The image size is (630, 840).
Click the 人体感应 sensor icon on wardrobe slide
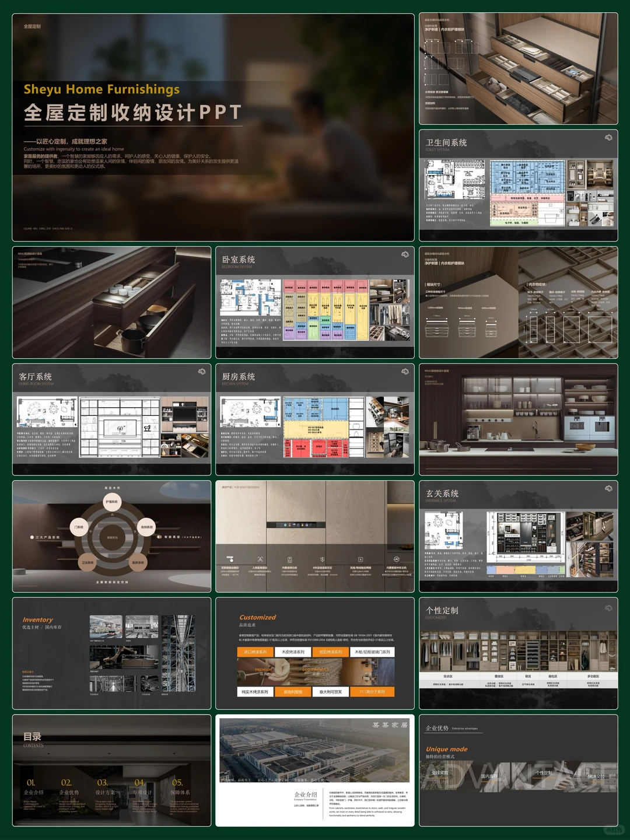coord(260,559)
